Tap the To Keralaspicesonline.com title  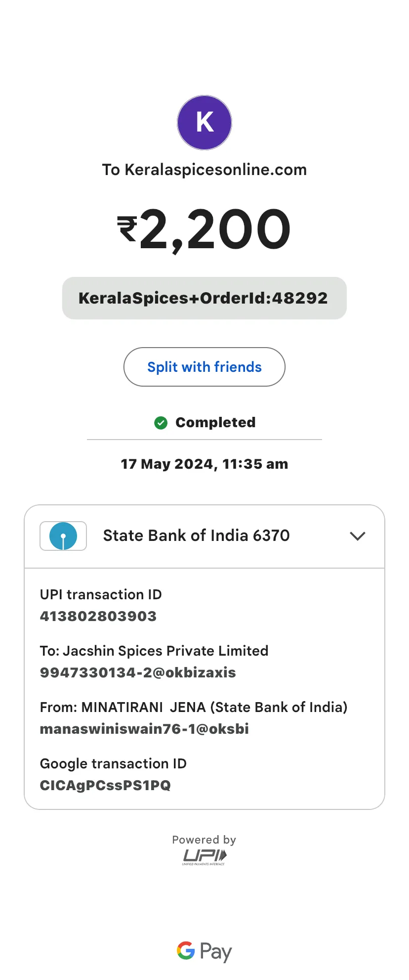click(204, 170)
